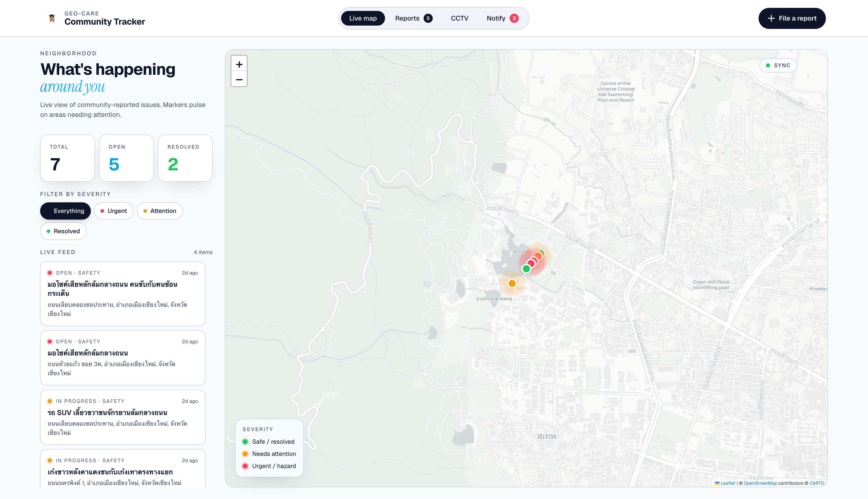The image size is (868, 499).
Task: Click the orange marker inside the red cluster
Action: point(538,256)
